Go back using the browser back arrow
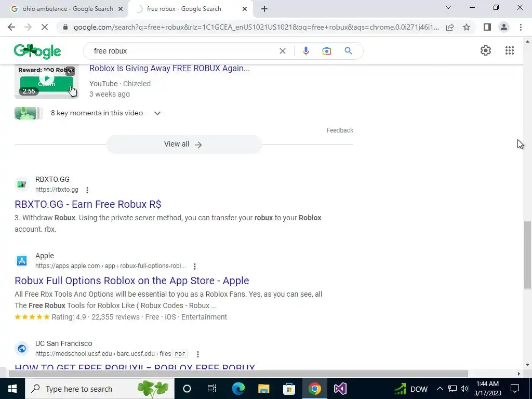 click(x=11, y=27)
